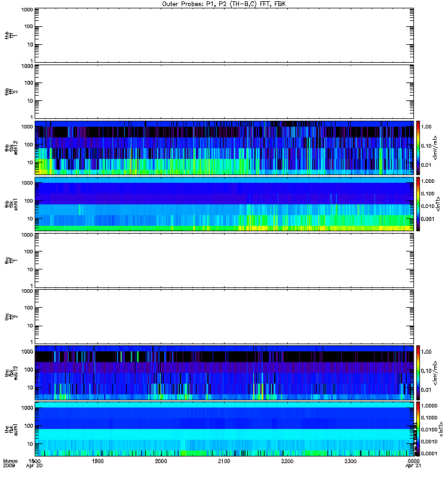Click the 'thc fff 2' panel y-axis title
Screen dimensions: 448x478
11,317
